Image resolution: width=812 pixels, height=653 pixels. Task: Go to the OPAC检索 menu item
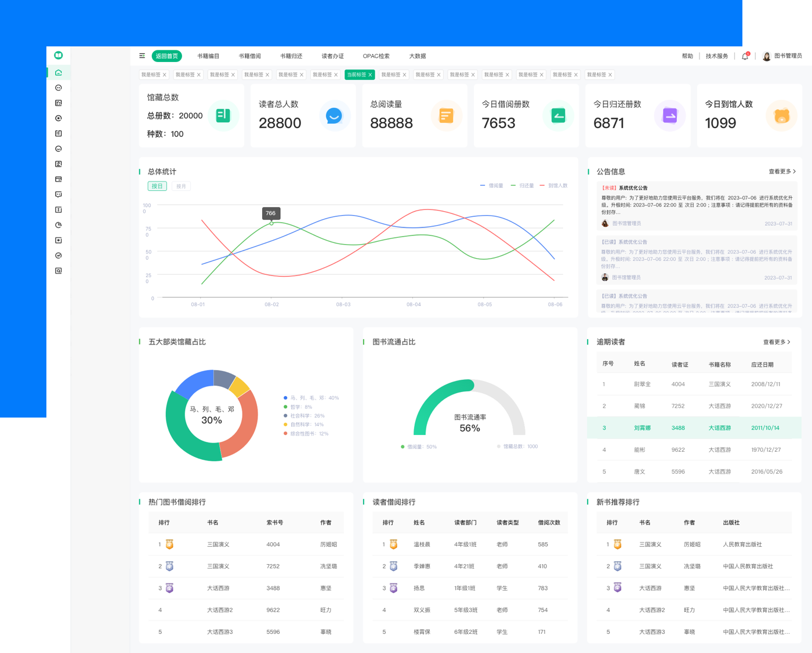coord(376,56)
